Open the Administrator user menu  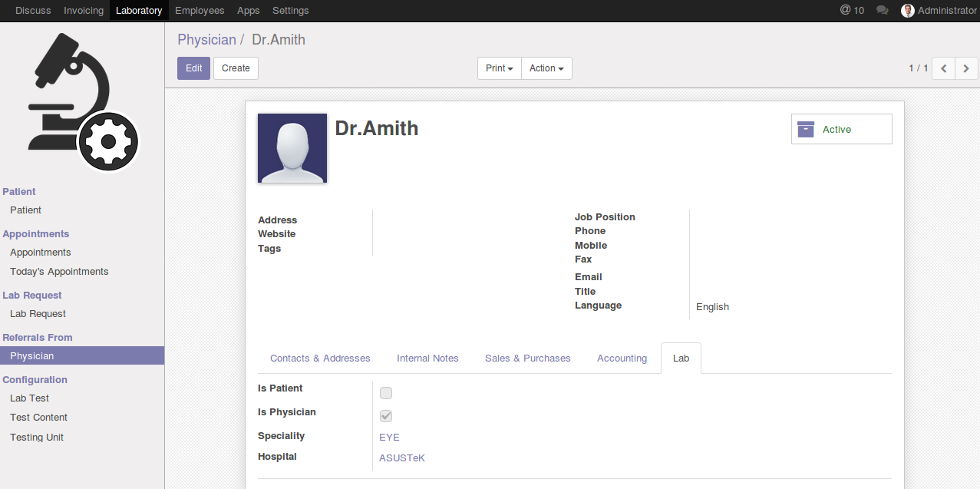point(947,11)
